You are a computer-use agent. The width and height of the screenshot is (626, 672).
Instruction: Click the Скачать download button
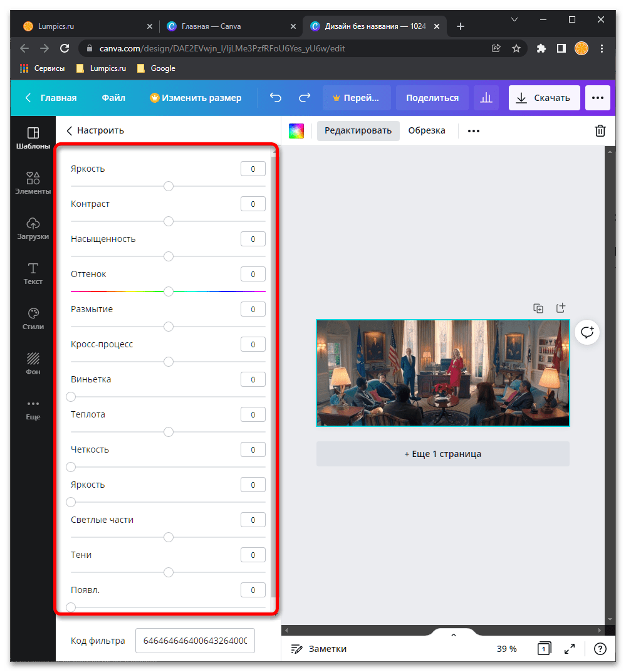pyautogui.click(x=544, y=98)
